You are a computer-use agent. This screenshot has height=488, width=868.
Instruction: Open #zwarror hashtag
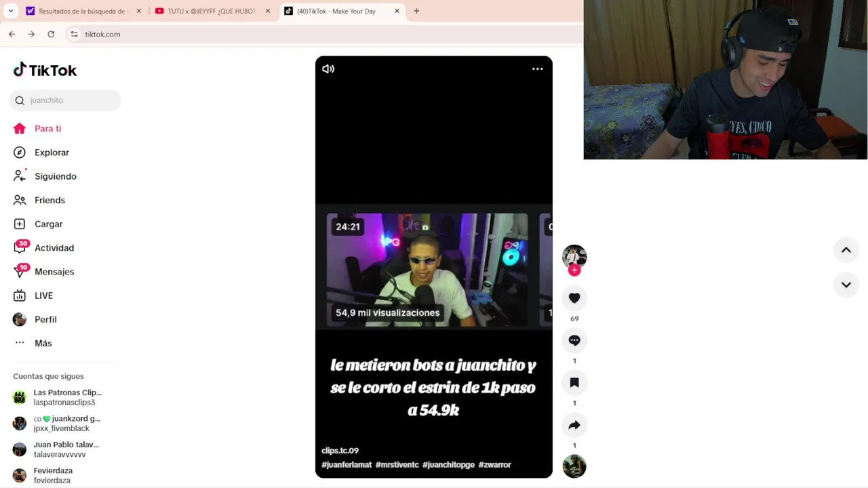coord(494,465)
